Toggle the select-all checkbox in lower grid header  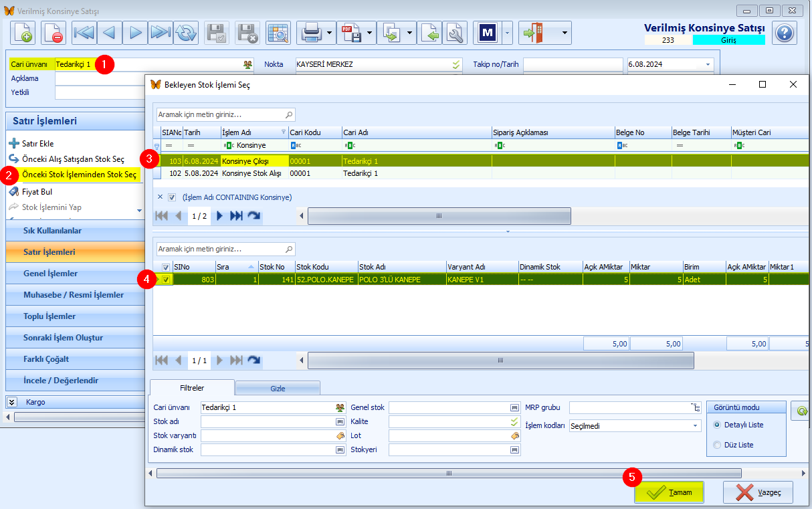coord(166,267)
